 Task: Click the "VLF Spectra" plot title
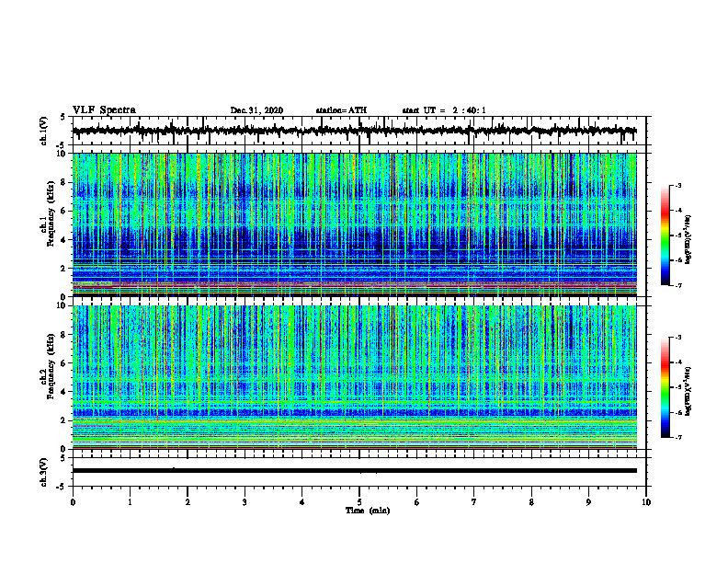tap(104, 110)
